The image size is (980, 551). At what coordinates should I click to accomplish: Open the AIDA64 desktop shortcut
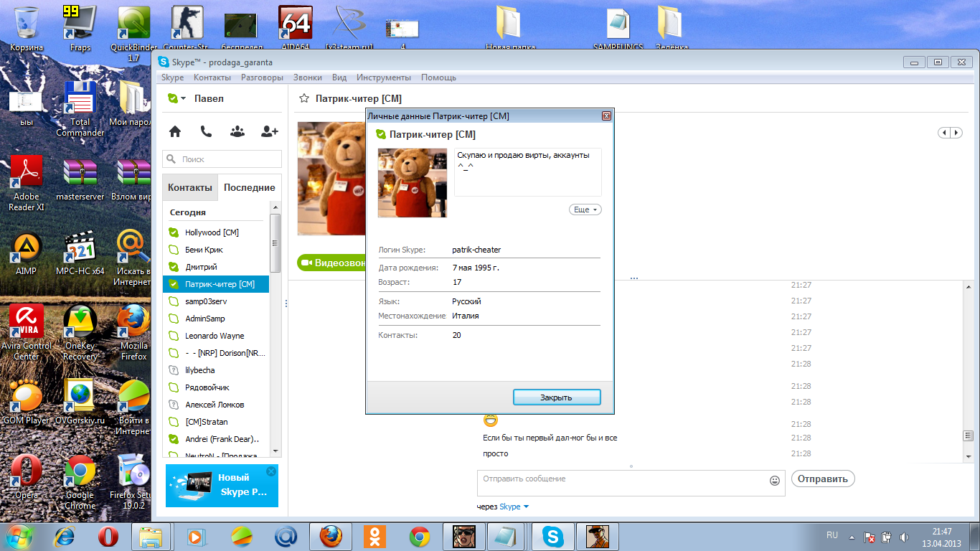(x=295, y=29)
